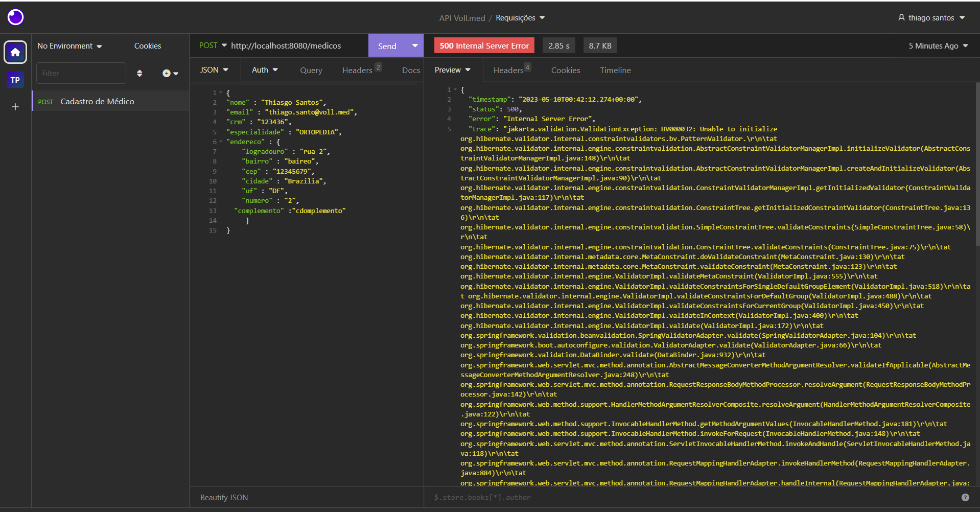Image resolution: width=980 pixels, height=512 pixels.
Task: Click the logradouro value "rua 2"
Action: (313, 151)
